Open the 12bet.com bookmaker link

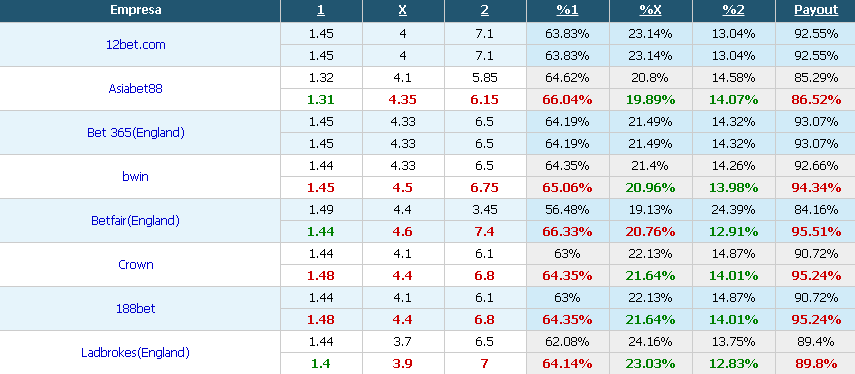(136, 45)
